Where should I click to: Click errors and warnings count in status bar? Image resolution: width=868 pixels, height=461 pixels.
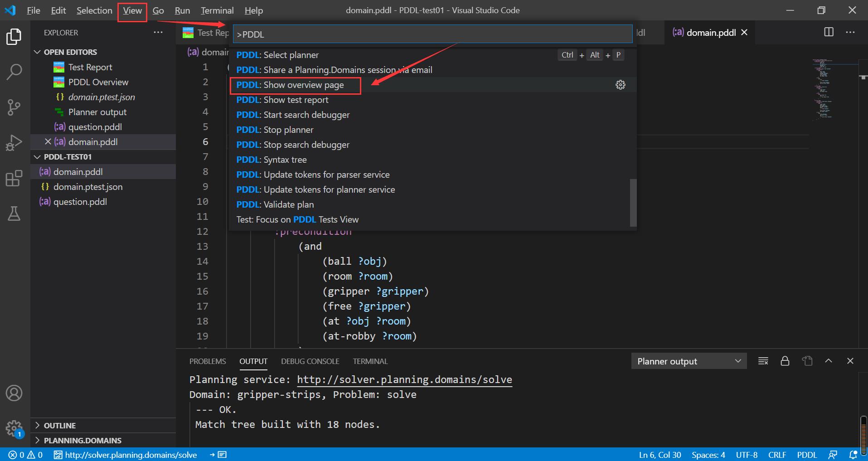click(25, 455)
